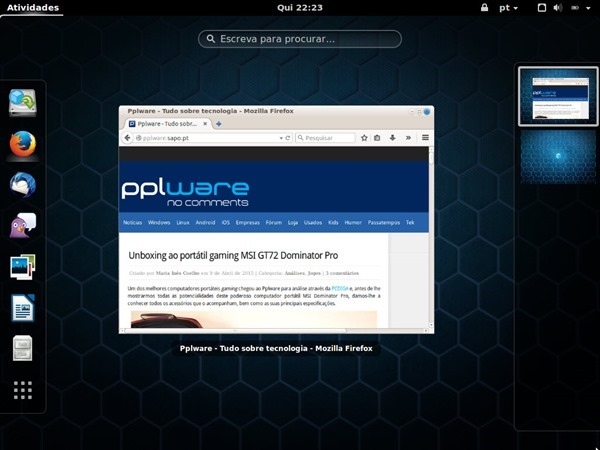Select the Ppplware Firefox window preview title
The height and width of the screenshot is (450, 600).
click(x=276, y=348)
